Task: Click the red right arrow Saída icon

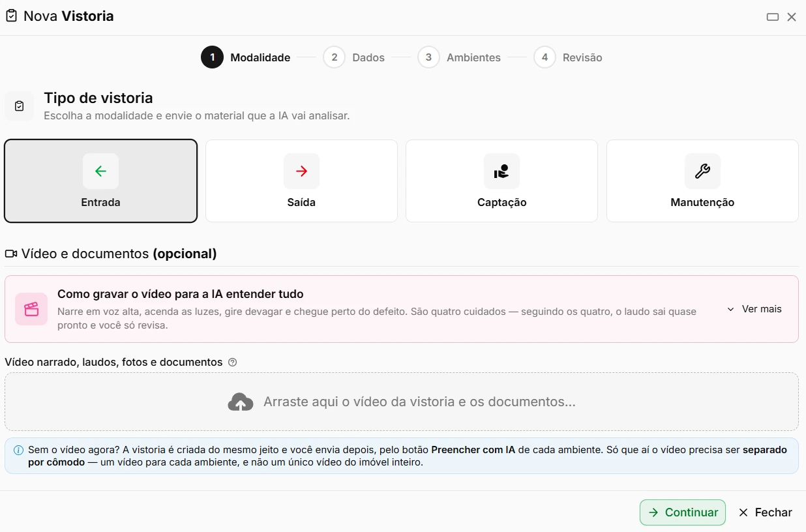Action: [x=301, y=171]
